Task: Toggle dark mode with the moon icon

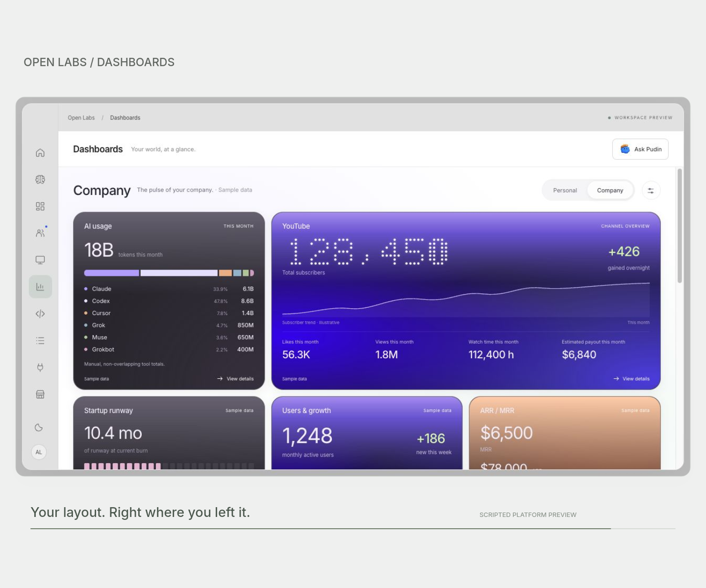Action: tap(39, 427)
